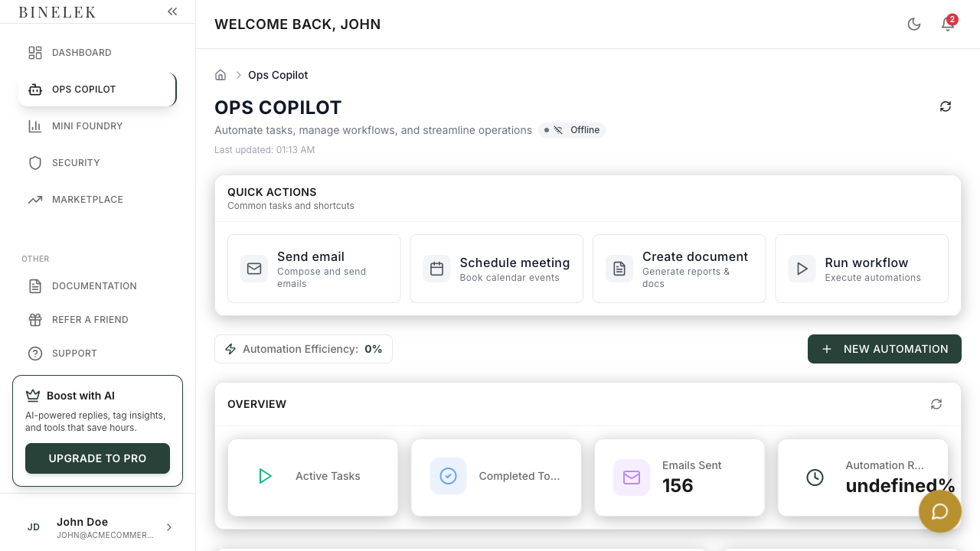Navigate to Marketplace
Screen dimensions: 980x551
pyautogui.click(x=87, y=199)
